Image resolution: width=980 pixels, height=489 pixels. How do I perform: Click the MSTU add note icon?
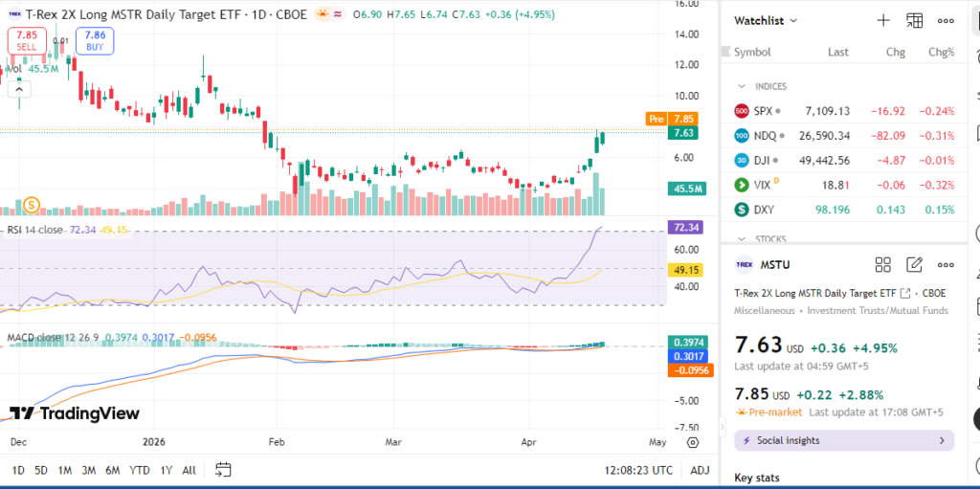[x=915, y=264]
